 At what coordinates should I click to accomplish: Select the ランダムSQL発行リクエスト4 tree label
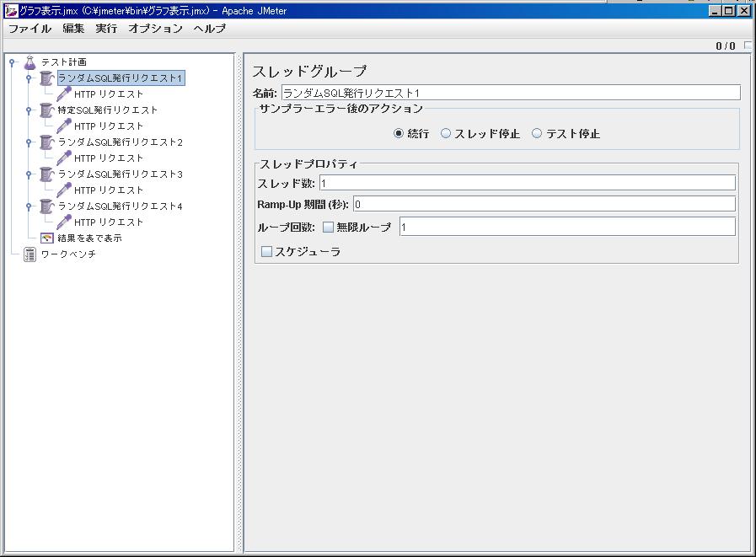[121, 206]
